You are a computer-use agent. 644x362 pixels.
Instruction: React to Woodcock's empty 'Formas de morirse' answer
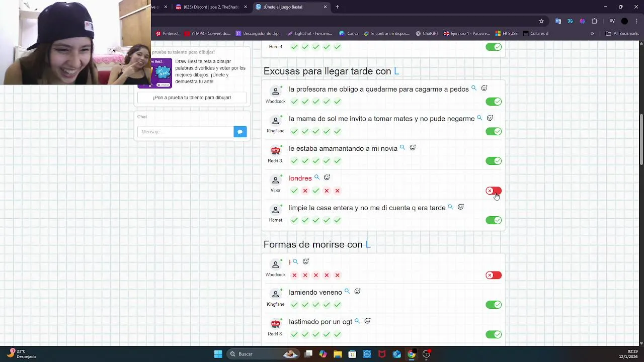point(306,262)
